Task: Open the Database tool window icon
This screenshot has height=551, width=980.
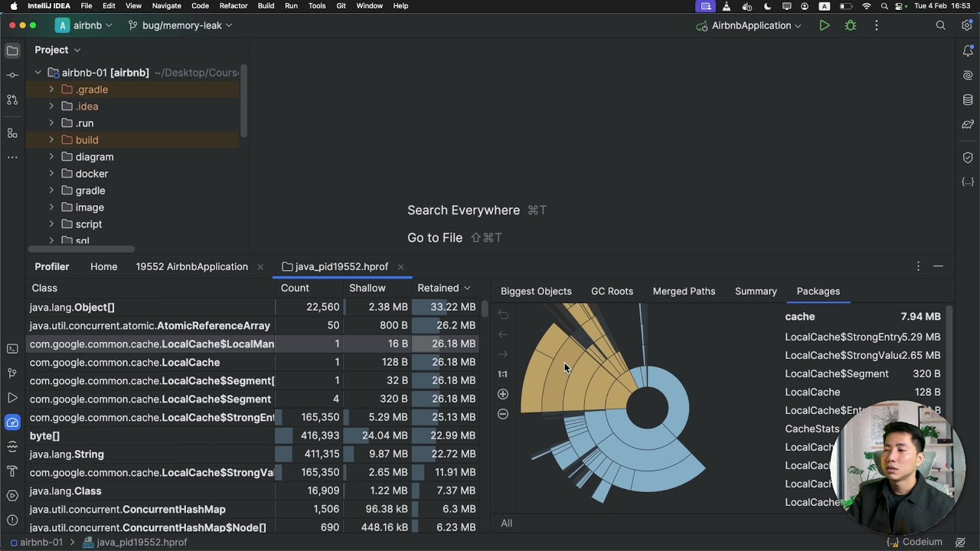Action: (x=968, y=99)
